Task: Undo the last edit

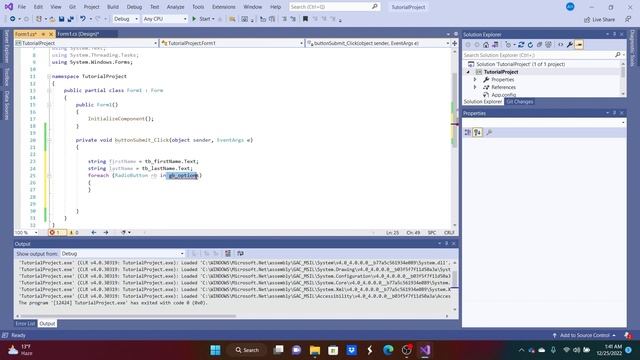Action: pyautogui.click(x=83, y=19)
